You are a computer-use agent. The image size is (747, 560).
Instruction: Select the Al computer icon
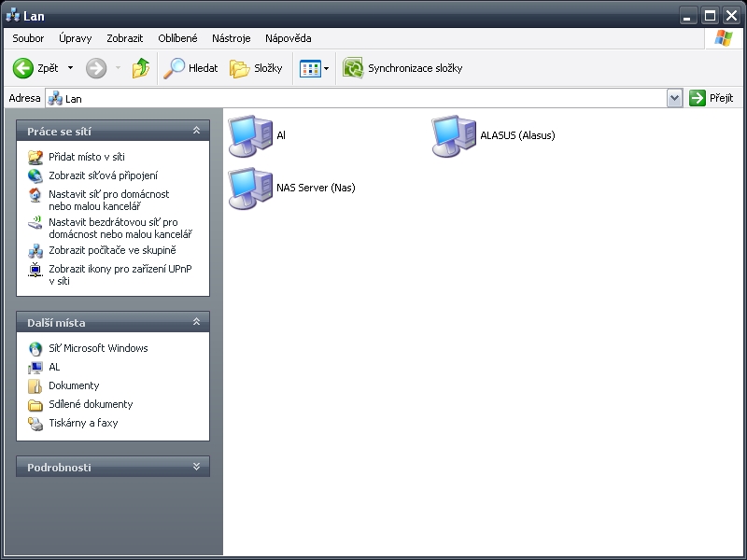pyautogui.click(x=250, y=135)
